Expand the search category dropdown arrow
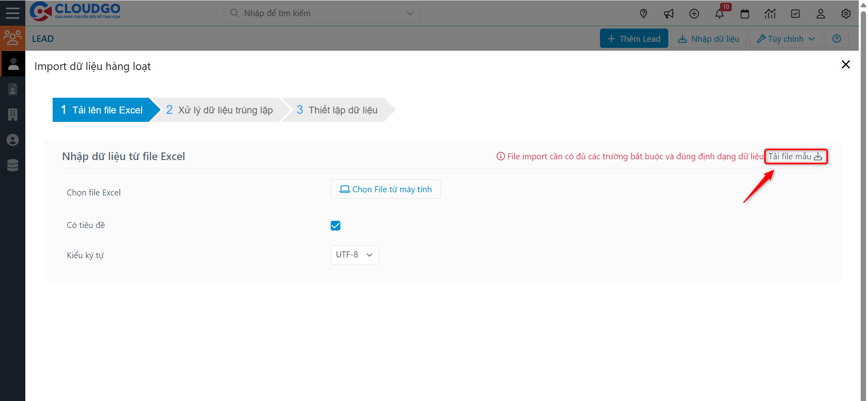 coord(409,12)
